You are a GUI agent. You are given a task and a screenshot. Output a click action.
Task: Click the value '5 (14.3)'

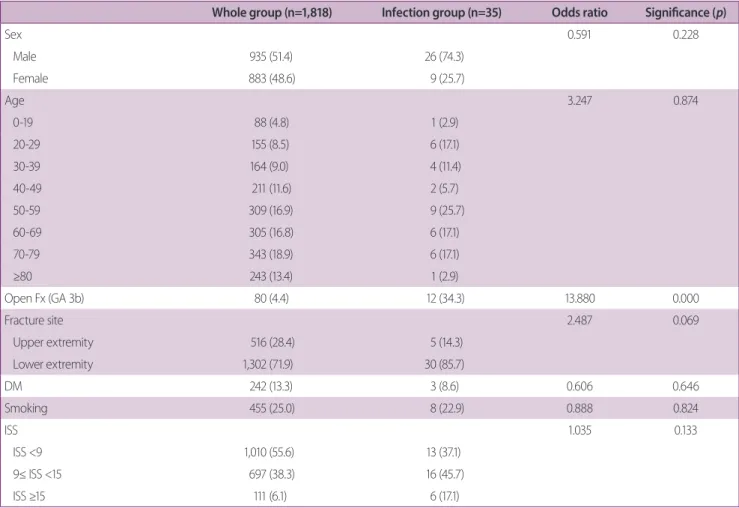click(446, 342)
